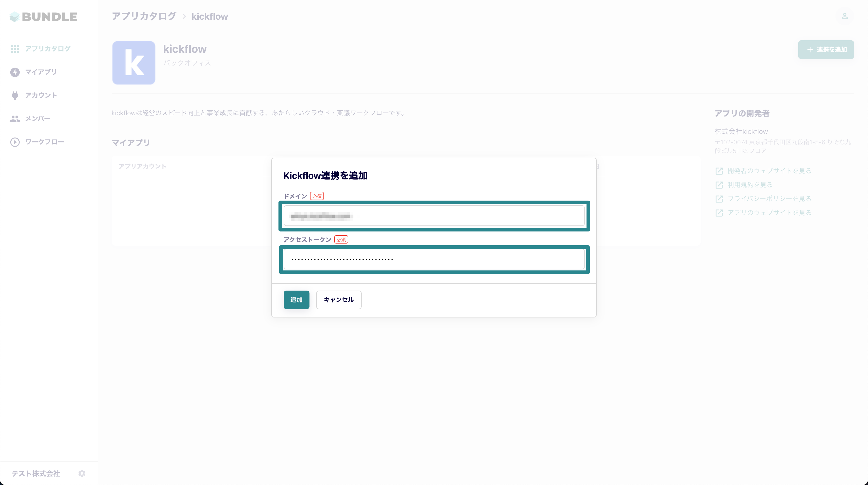868x485 pixels.
Task: Open the user profile icon
Action: coord(844,16)
